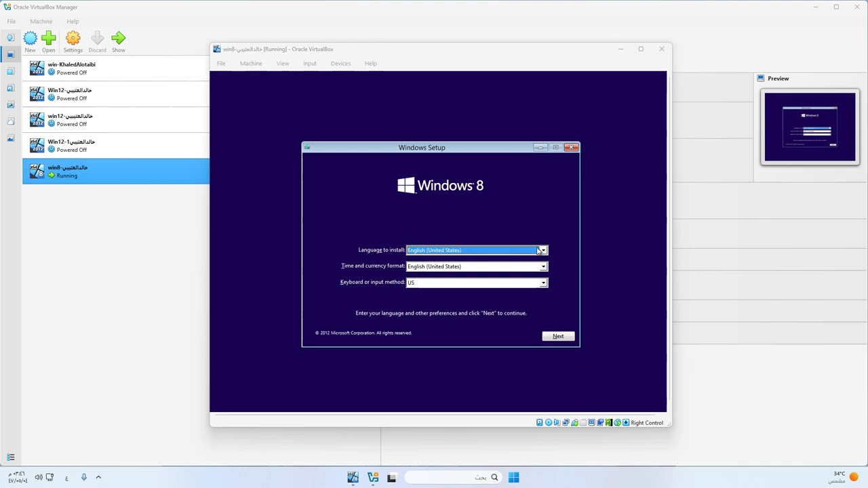The width and height of the screenshot is (868, 488).
Task: Click the Discard down-arrow icon
Action: tap(97, 38)
